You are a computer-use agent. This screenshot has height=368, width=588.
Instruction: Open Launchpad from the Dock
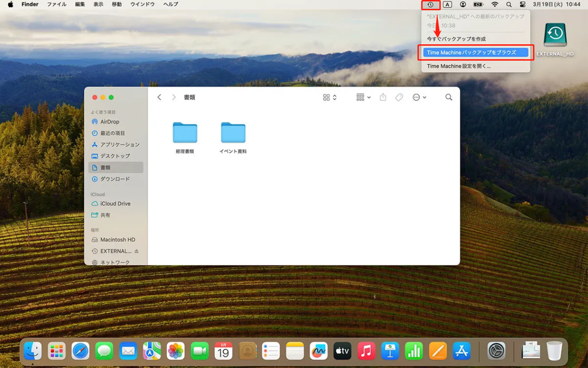pyautogui.click(x=57, y=351)
